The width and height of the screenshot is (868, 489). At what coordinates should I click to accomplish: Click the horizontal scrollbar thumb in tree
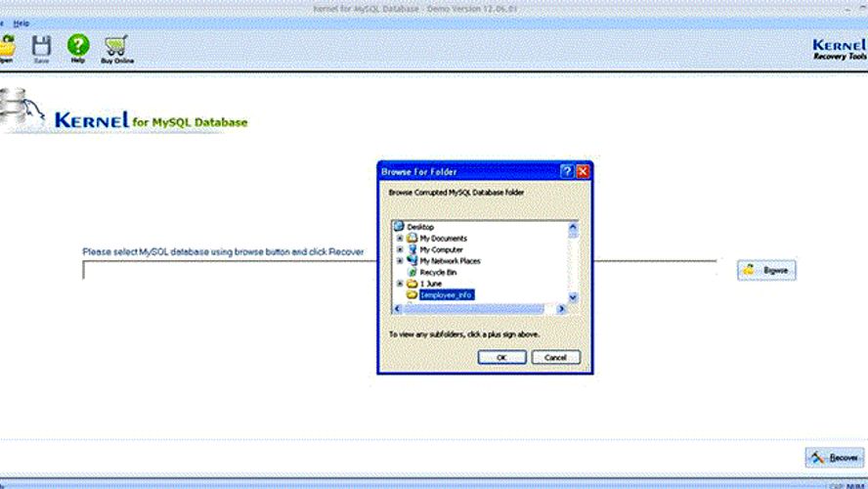click(x=473, y=309)
